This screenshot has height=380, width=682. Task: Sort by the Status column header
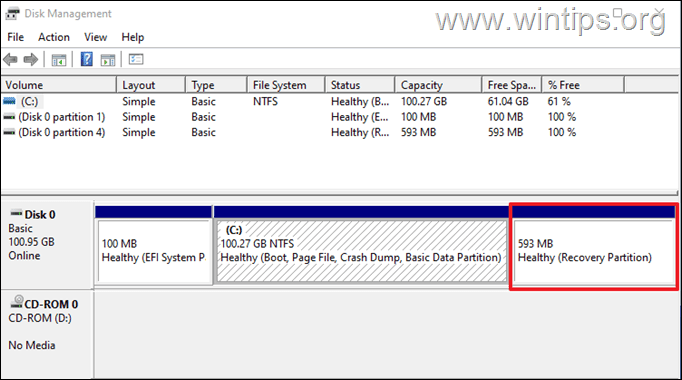360,85
